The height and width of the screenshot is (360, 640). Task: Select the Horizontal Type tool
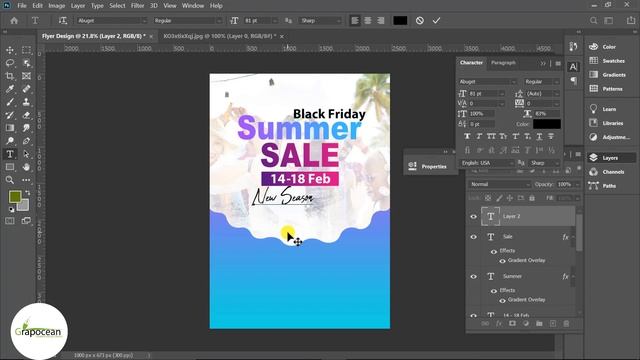pyautogui.click(x=10, y=154)
